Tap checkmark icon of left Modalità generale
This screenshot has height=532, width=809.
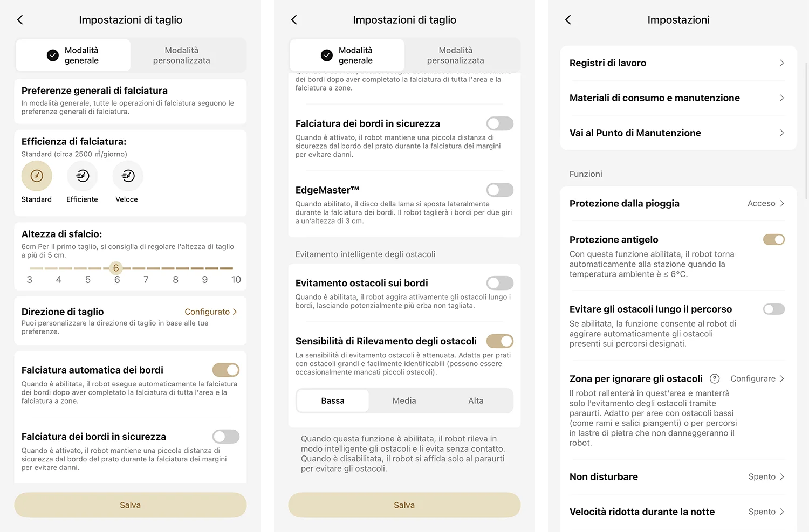coord(53,55)
